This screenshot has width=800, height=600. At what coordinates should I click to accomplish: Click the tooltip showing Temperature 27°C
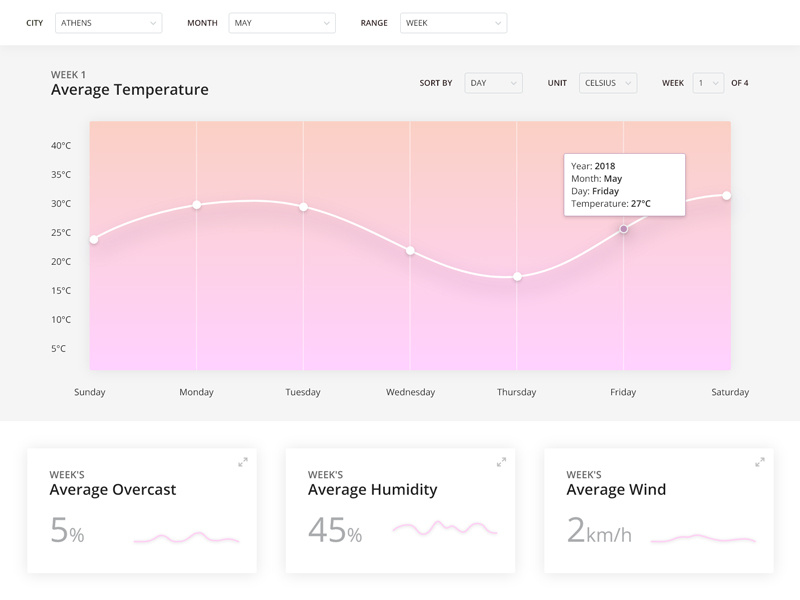tap(622, 184)
